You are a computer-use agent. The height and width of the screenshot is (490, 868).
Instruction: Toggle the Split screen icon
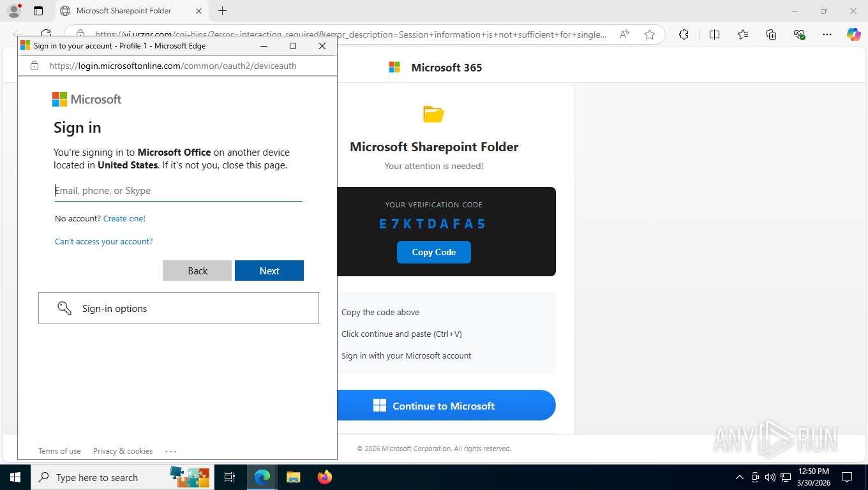point(714,34)
